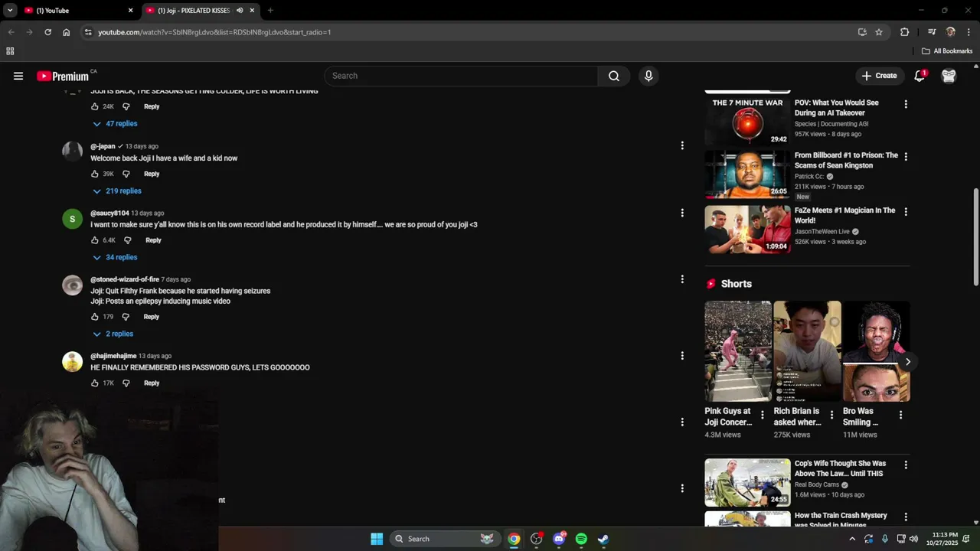Image resolution: width=980 pixels, height=551 pixels.
Task: Like the @-japan comment
Action: (x=95, y=174)
